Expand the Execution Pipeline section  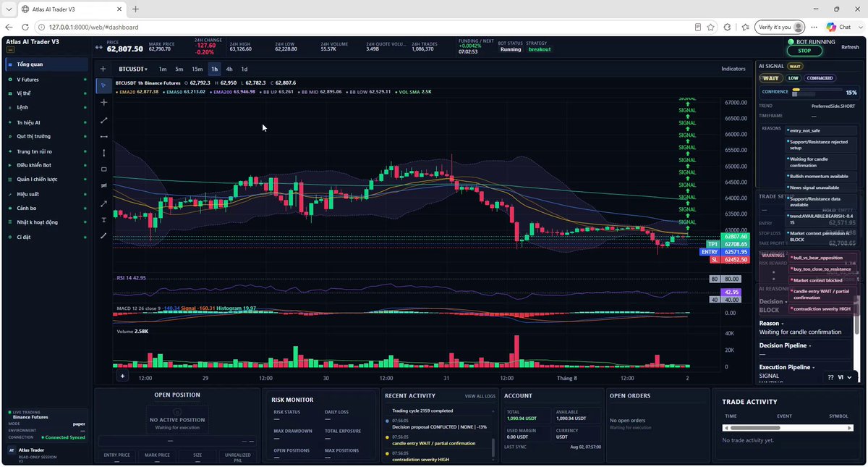click(x=788, y=367)
